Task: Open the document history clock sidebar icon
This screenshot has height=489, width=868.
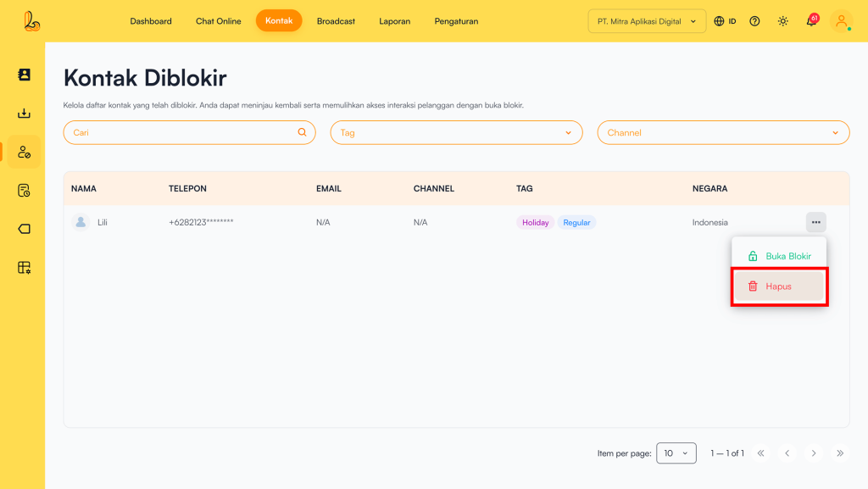Action: pyautogui.click(x=24, y=191)
